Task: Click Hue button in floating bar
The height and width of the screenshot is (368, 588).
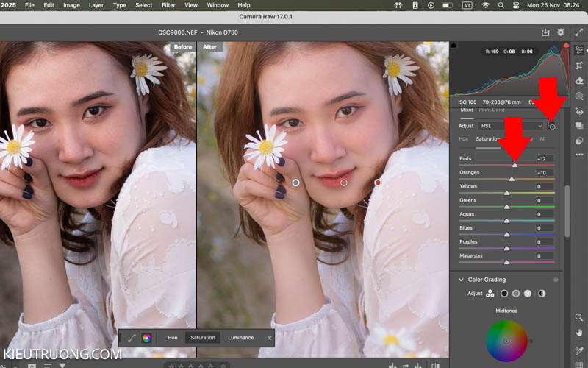Action: [x=173, y=338]
